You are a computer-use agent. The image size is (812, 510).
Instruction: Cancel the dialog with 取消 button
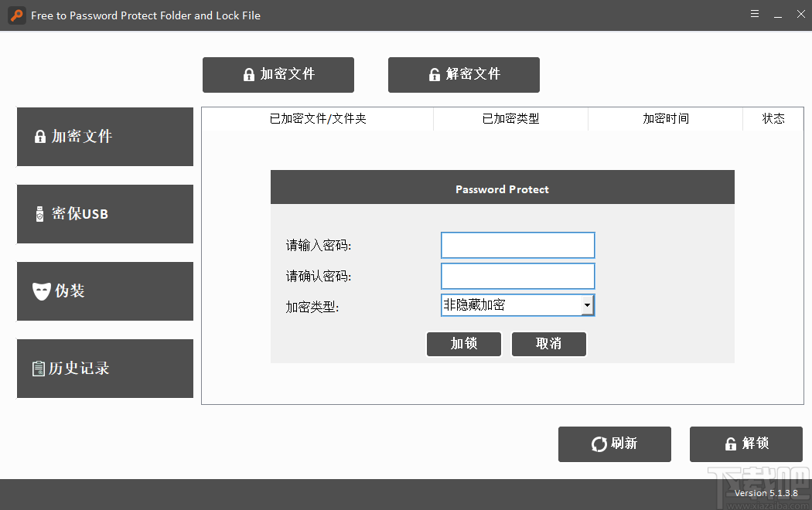pos(549,344)
